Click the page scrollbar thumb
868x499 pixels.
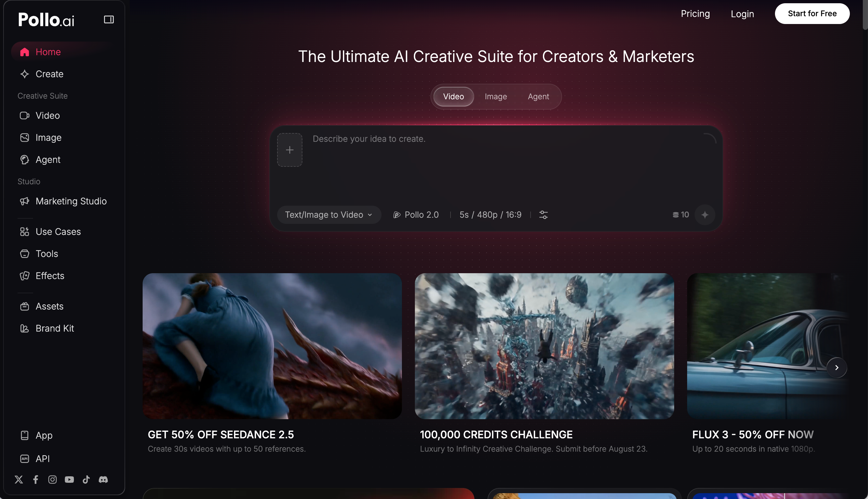point(865,15)
